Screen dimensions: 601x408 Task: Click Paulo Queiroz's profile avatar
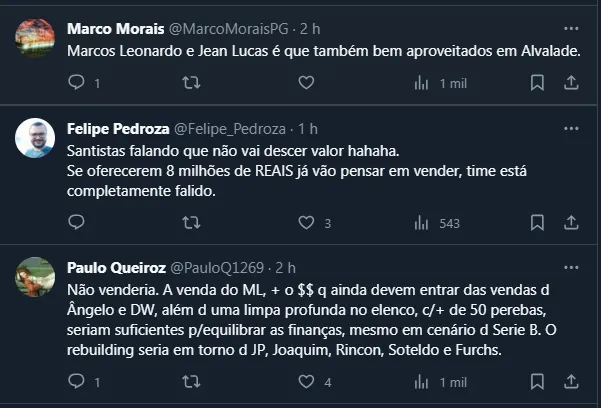(36, 276)
